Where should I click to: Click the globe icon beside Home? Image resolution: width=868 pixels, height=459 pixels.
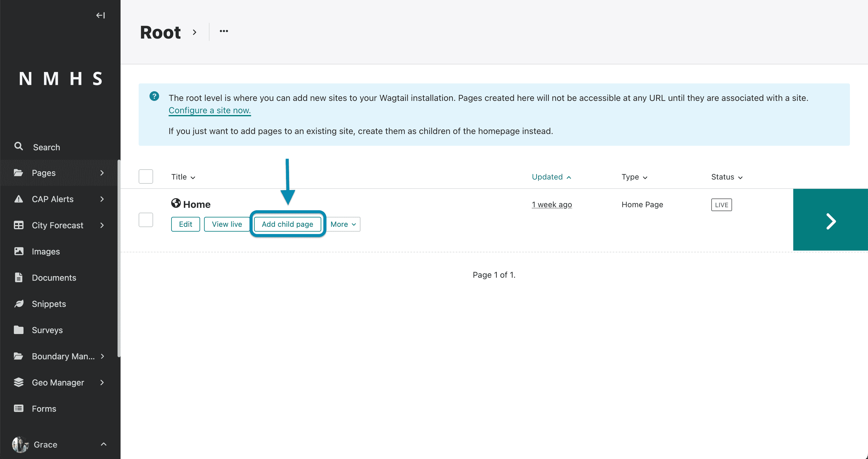[176, 203]
